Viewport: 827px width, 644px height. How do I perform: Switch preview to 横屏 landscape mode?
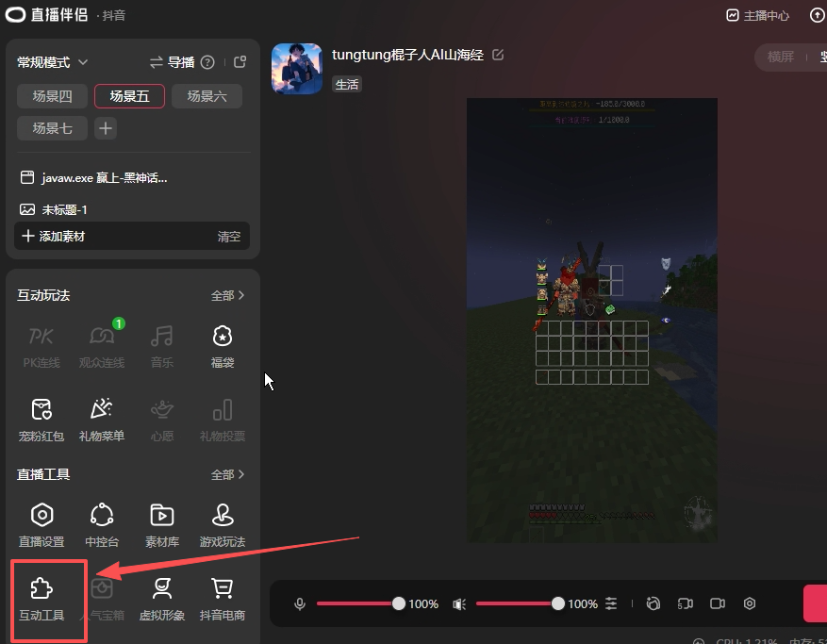pos(781,57)
